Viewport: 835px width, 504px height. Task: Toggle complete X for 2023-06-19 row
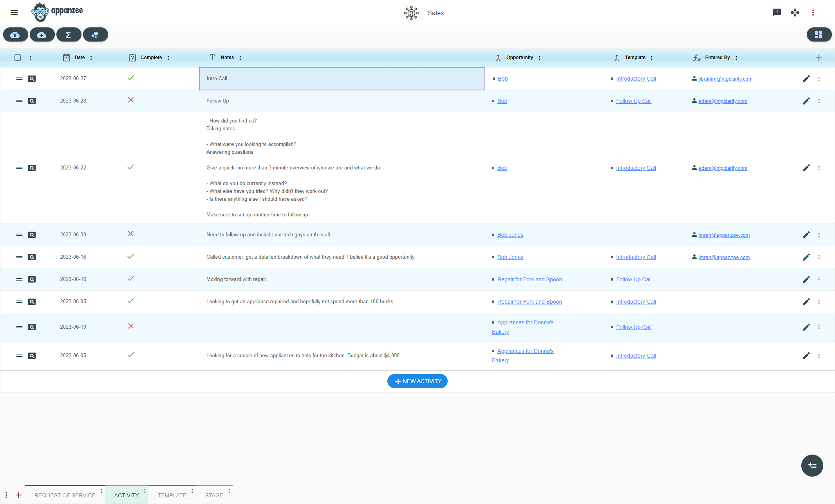[x=131, y=326]
